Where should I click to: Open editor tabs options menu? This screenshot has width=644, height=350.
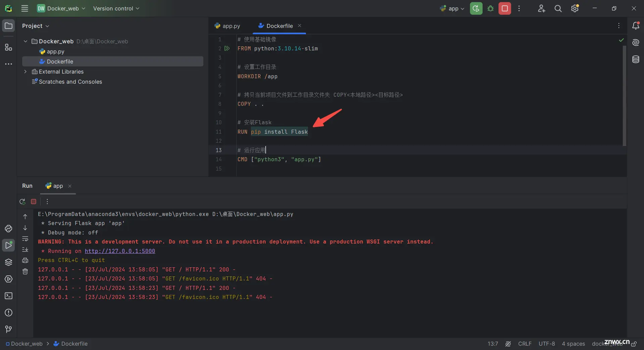[x=619, y=26]
